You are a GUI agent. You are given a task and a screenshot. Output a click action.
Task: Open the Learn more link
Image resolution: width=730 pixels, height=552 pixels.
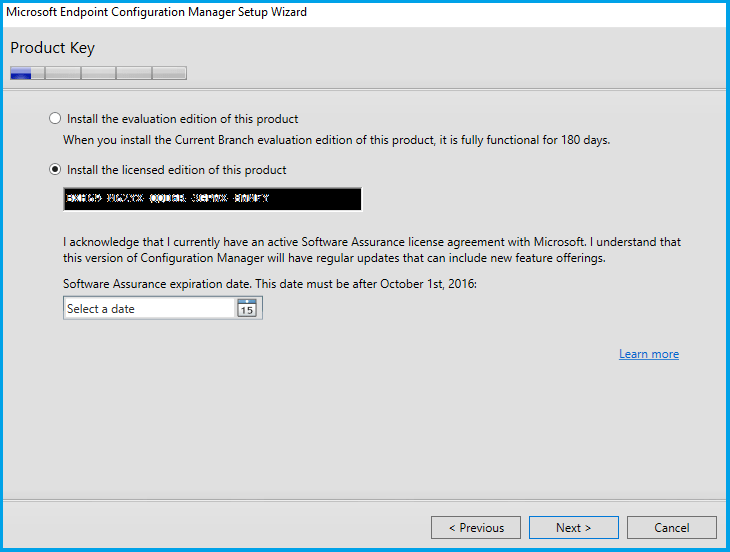coord(648,354)
